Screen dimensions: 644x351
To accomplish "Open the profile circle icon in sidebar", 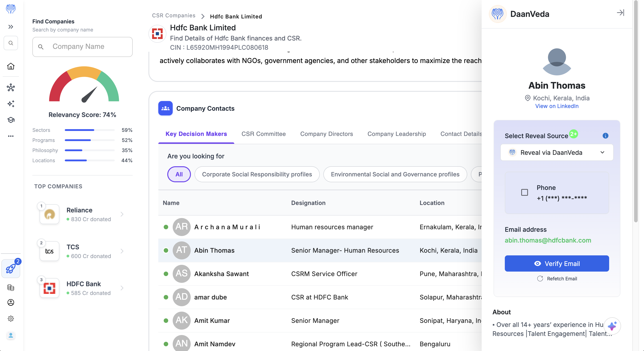I will click(11, 302).
